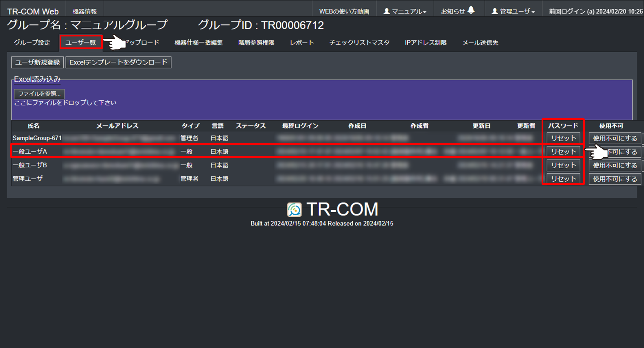The image size is (644, 348).
Task: Open WEBの使い方動画 link
Action: pyautogui.click(x=344, y=11)
